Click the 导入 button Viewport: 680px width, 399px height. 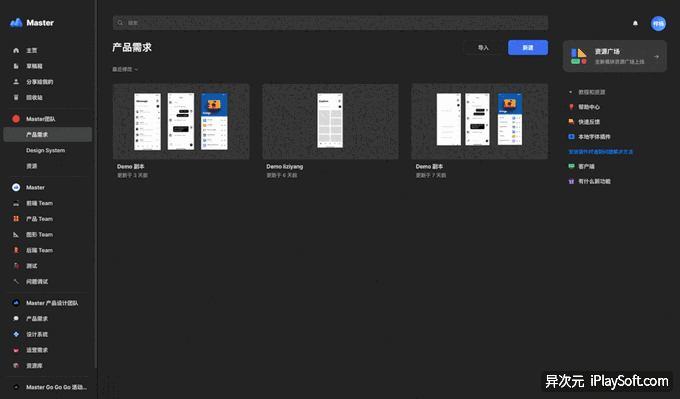tap(484, 48)
